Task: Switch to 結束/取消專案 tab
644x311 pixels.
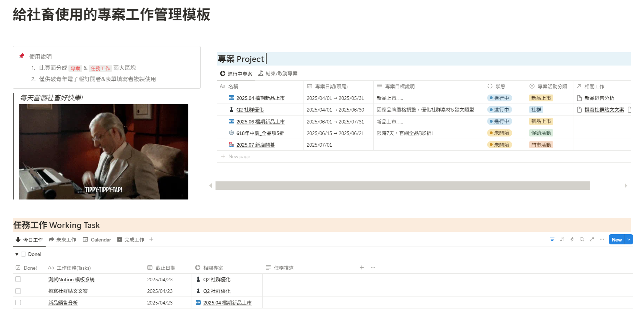Action: (278, 73)
